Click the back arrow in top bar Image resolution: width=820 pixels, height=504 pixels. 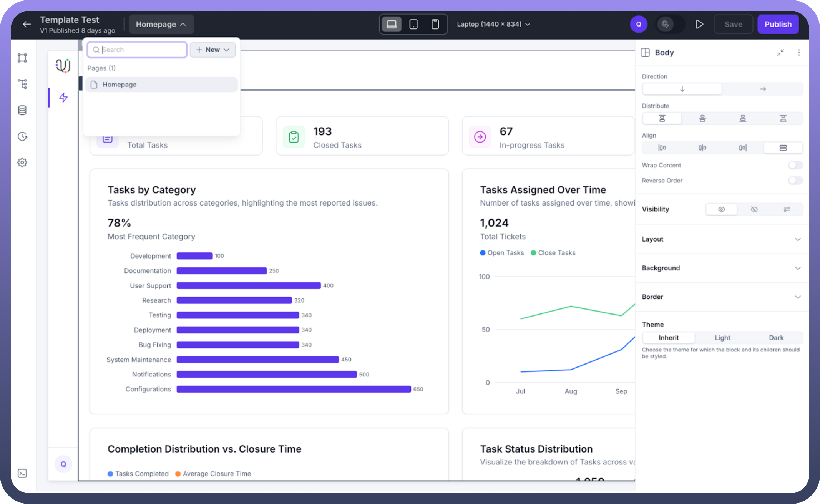tap(27, 24)
